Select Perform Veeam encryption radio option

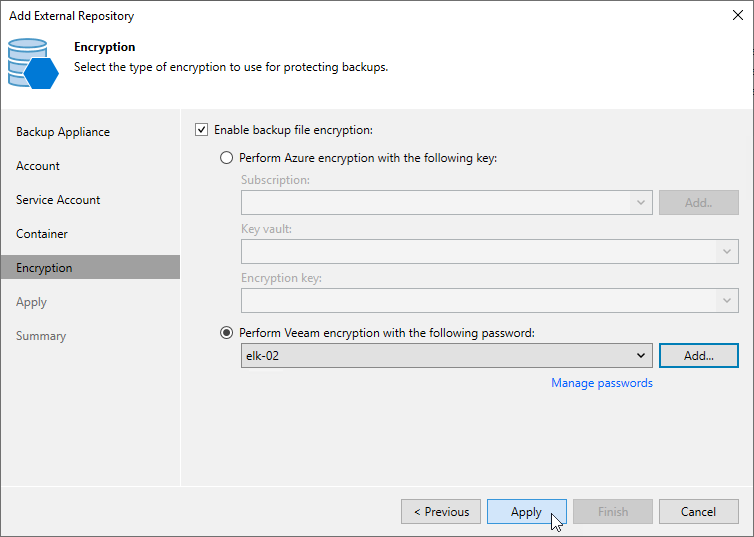click(226, 333)
